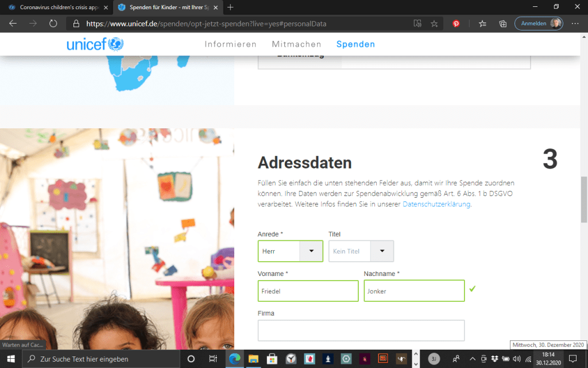588x368 pixels.
Task: Open File Explorer from the taskbar
Action: click(x=253, y=358)
